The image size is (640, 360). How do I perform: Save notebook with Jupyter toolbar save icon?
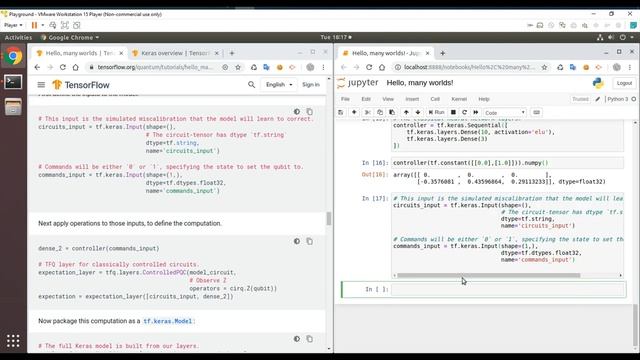click(341, 112)
